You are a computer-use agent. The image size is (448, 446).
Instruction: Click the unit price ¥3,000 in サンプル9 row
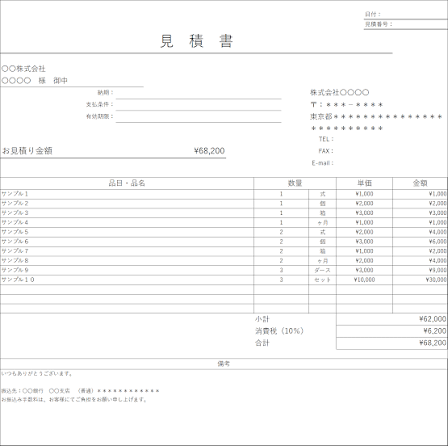tap(364, 270)
